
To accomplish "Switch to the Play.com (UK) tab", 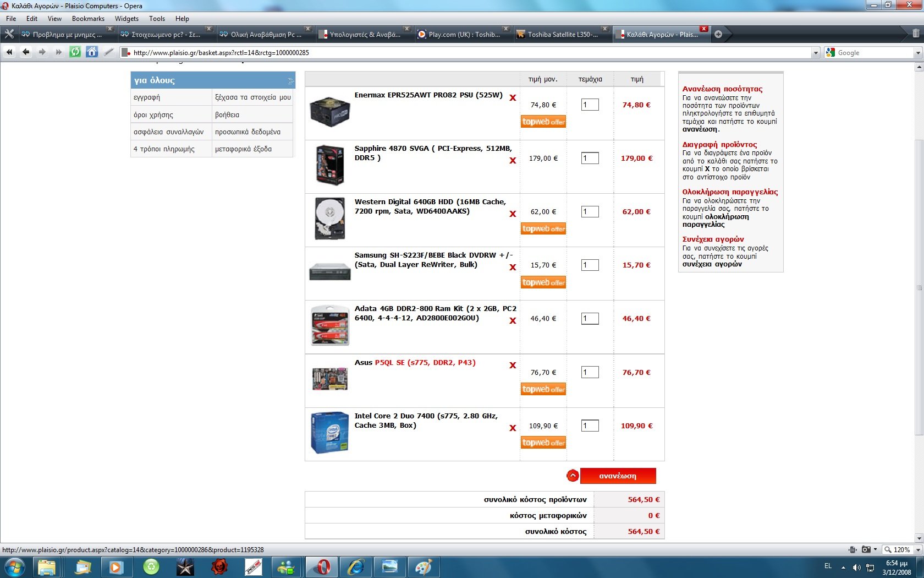I will 464,34.
